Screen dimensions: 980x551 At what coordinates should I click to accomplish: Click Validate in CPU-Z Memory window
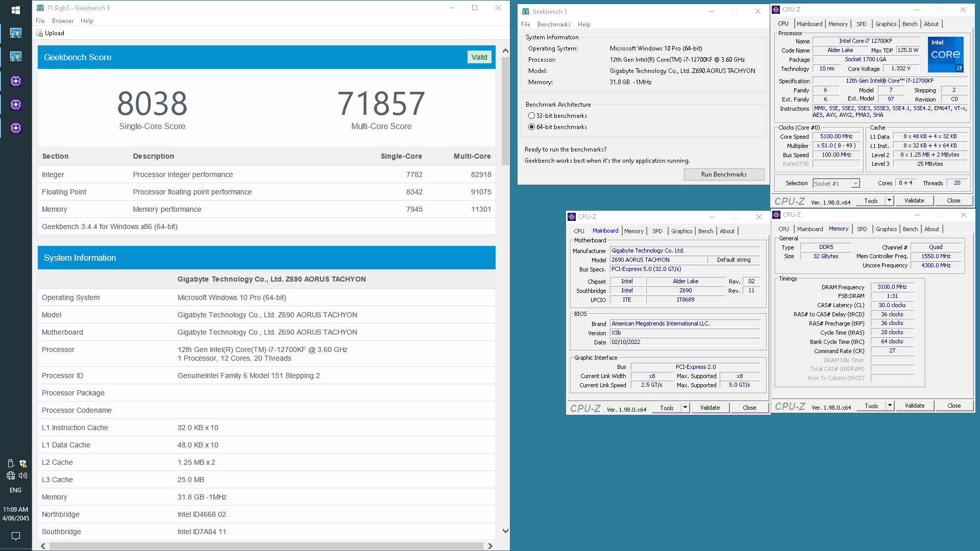click(x=914, y=406)
